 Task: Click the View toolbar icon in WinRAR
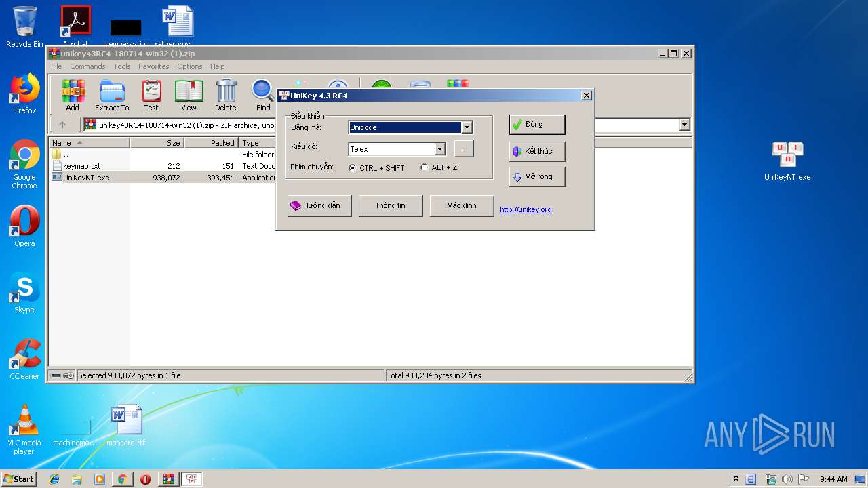click(x=189, y=95)
